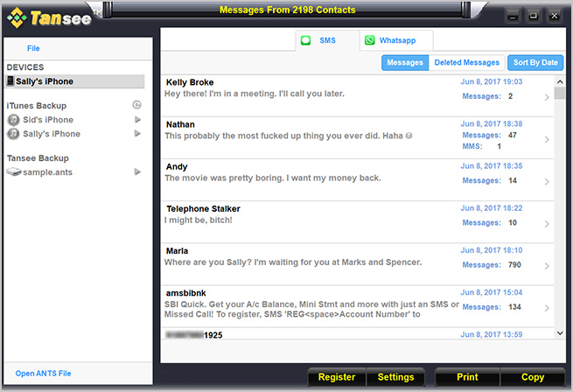Image resolution: width=573 pixels, height=392 pixels.
Task: Click the SMS green message icon
Action: coord(305,40)
